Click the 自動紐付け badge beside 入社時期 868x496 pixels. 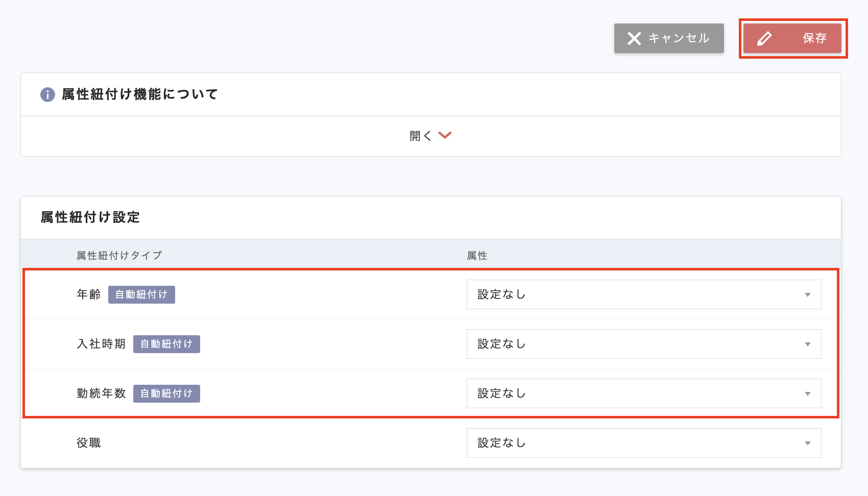(x=166, y=344)
